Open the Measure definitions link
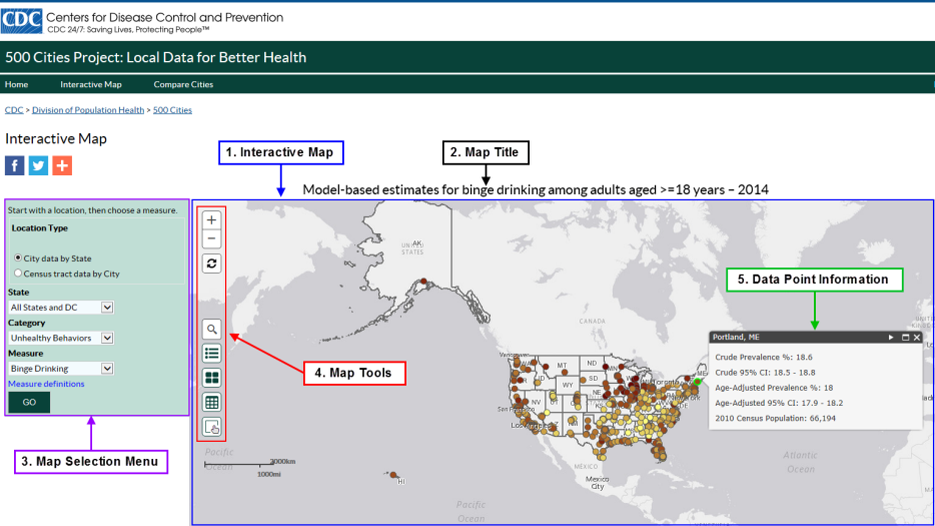This screenshot has width=935, height=526. (46, 384)
